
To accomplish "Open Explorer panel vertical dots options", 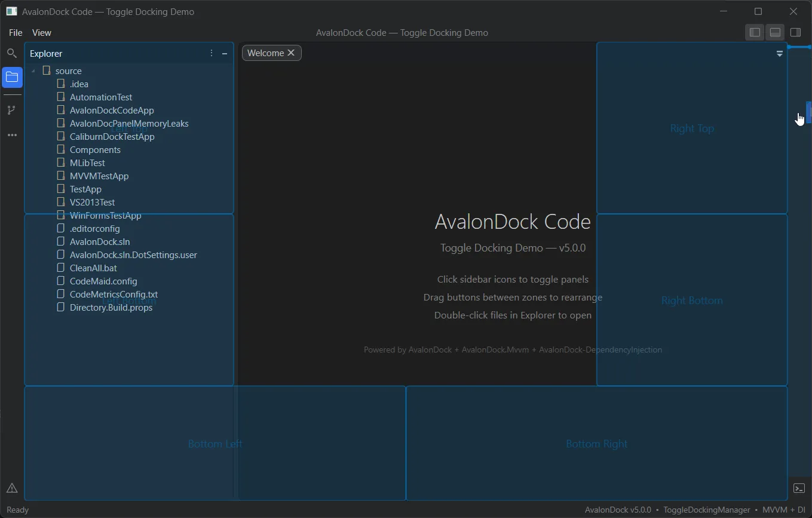I will (x=212, y=53).
